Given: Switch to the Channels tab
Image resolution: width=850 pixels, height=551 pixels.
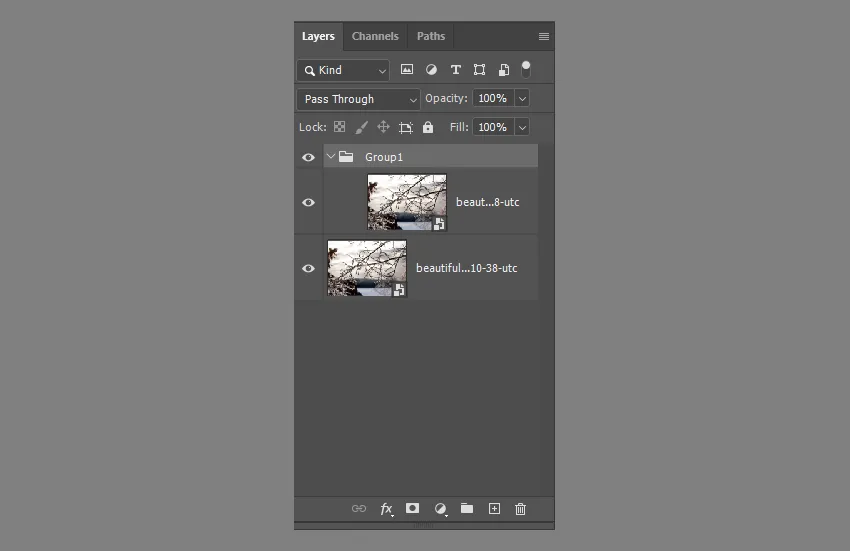Looking at the screenshot, I should click(375, 37).
